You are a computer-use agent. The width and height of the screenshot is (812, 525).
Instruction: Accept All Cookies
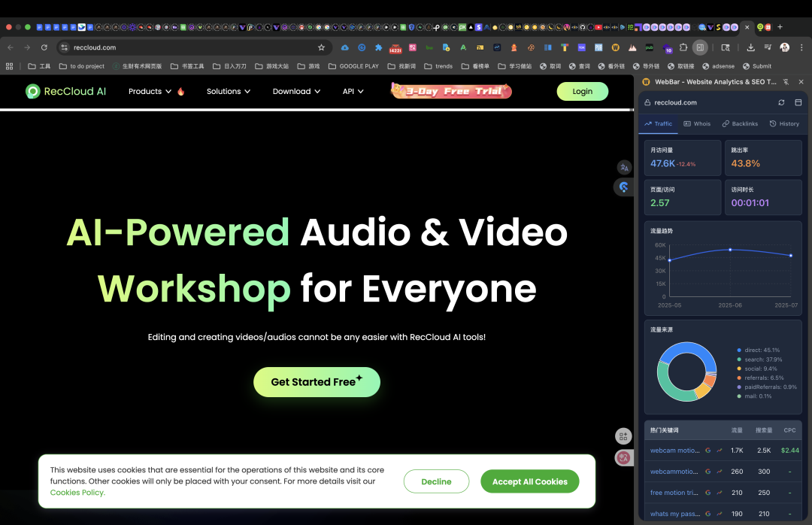529,481
